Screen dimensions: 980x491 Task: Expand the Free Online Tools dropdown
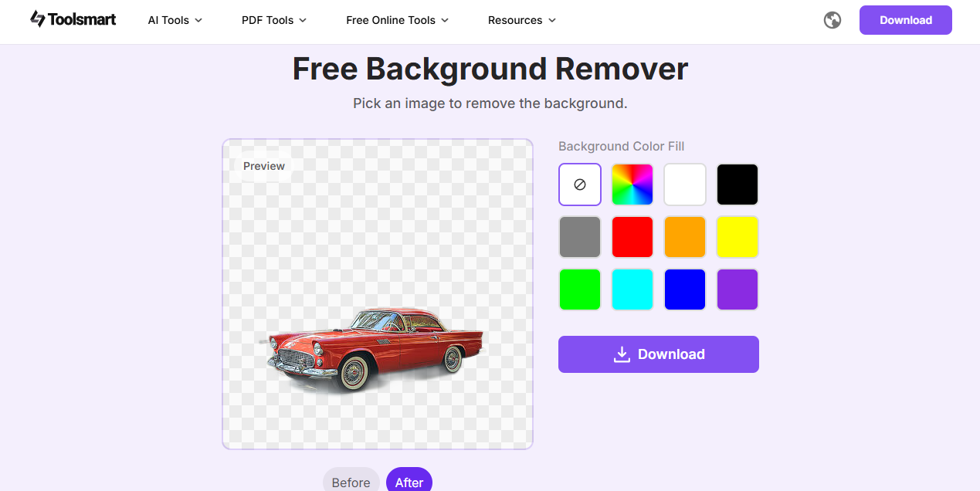pos(397,20)
